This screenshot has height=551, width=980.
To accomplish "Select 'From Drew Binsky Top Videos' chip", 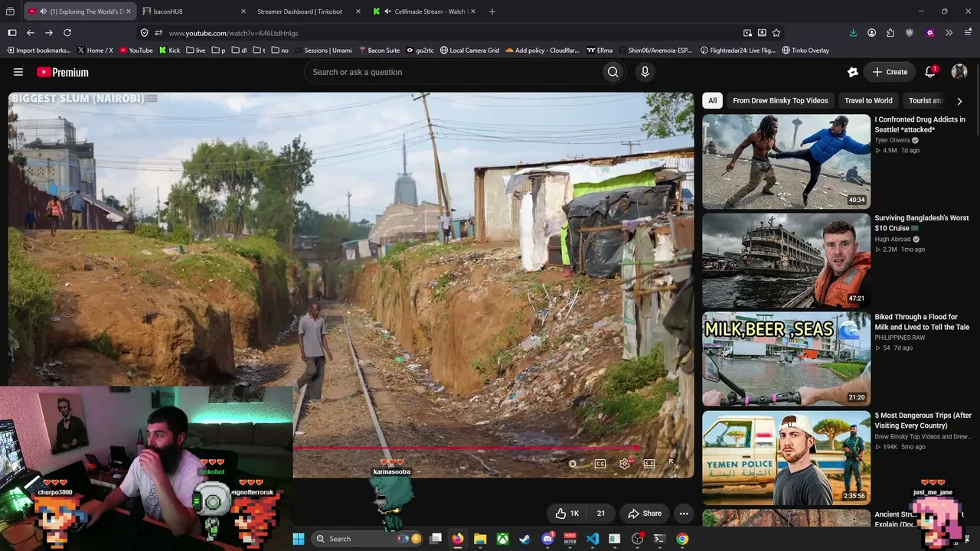I will point(780,100).
